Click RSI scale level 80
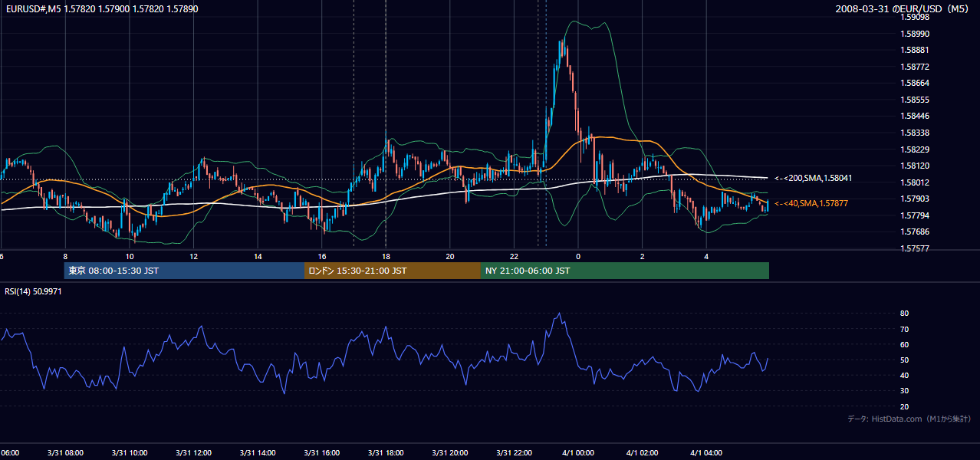 click(904, 314)
